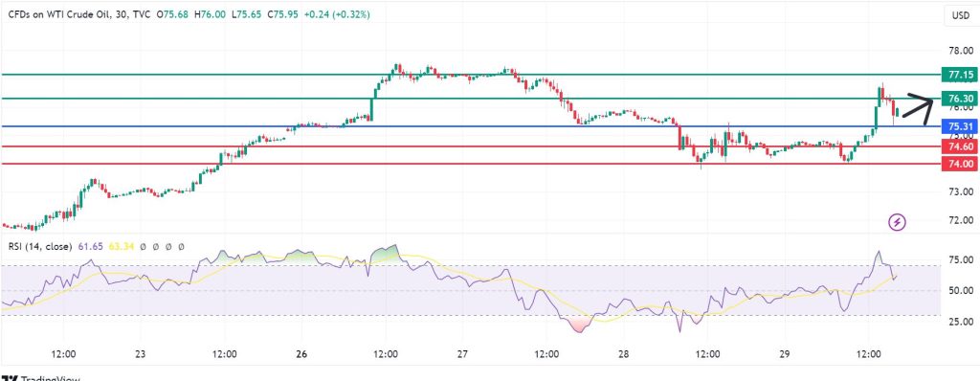Click the RSI 25.00 axis value
980x381 pixels.
961,321
